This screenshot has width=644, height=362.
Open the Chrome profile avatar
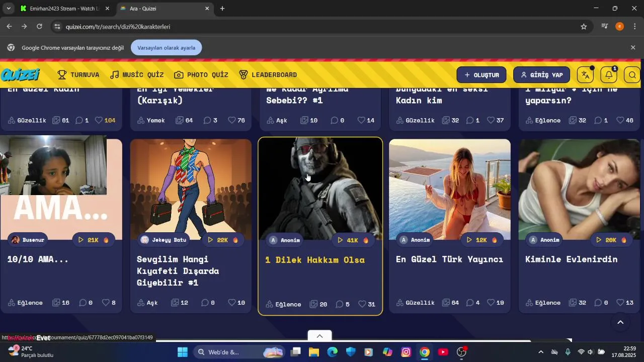coord(619,27)
